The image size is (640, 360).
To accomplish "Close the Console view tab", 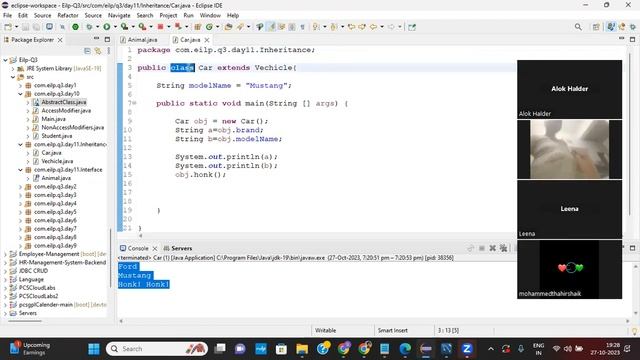I will tap(155, 248).
